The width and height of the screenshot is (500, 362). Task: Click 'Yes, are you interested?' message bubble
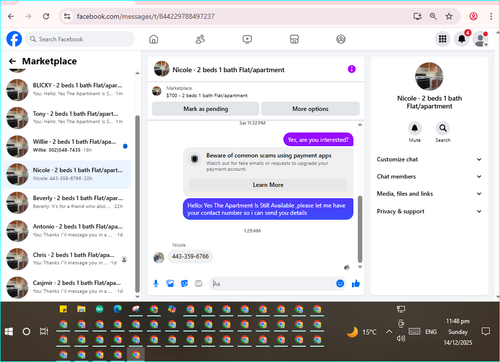point(318,140)
